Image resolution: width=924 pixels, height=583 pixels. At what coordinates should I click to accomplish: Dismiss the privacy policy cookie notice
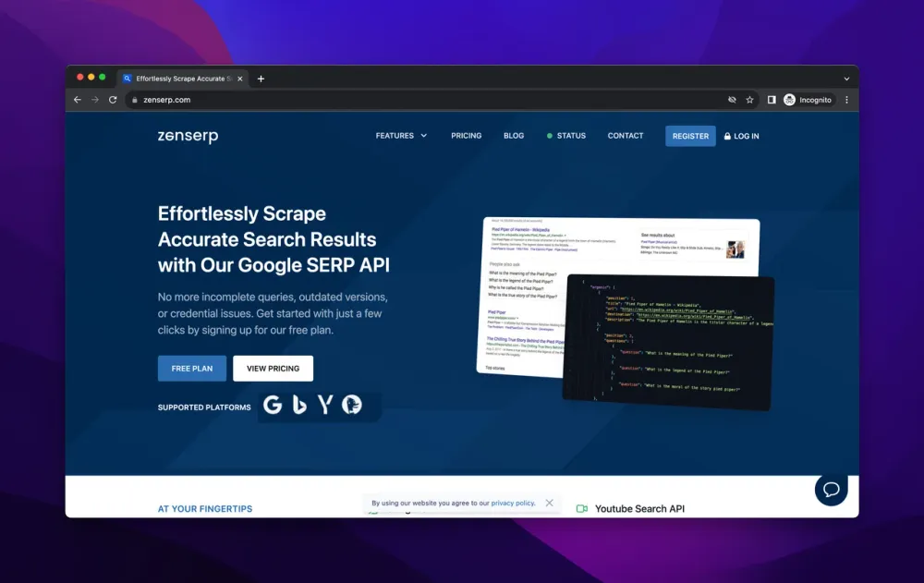pyautogui.click(x=550, y=504)
